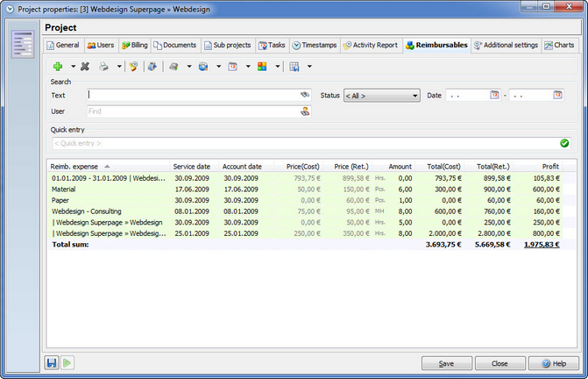
Task: Click the calculator-with-arrow icon in the toolbar
Action: click(x=152, y=67)
